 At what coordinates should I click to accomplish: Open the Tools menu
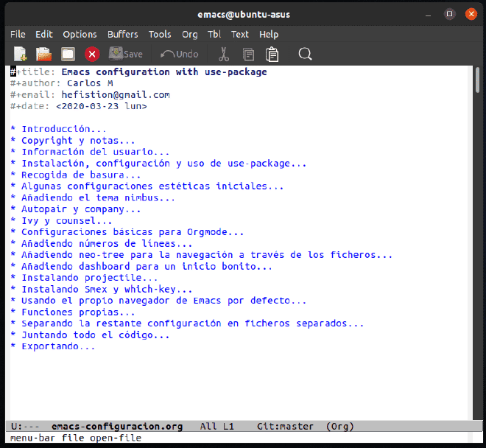pyautogui.click(x=160, y=34)
